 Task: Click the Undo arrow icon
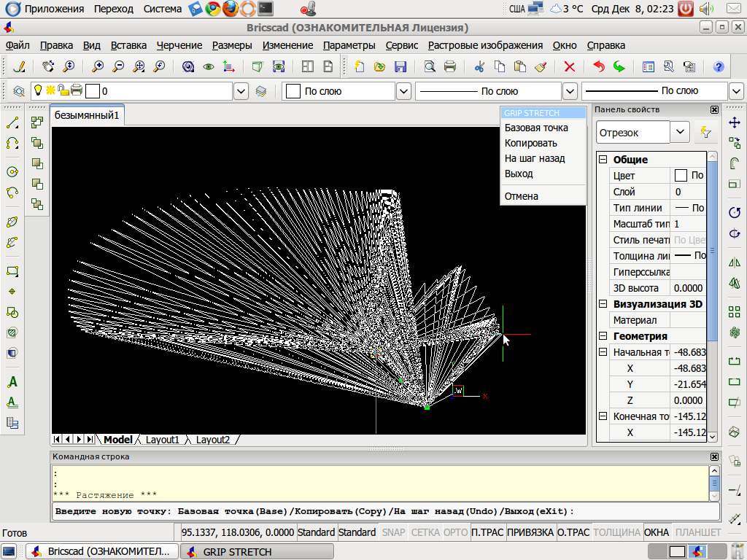point(599,67)
